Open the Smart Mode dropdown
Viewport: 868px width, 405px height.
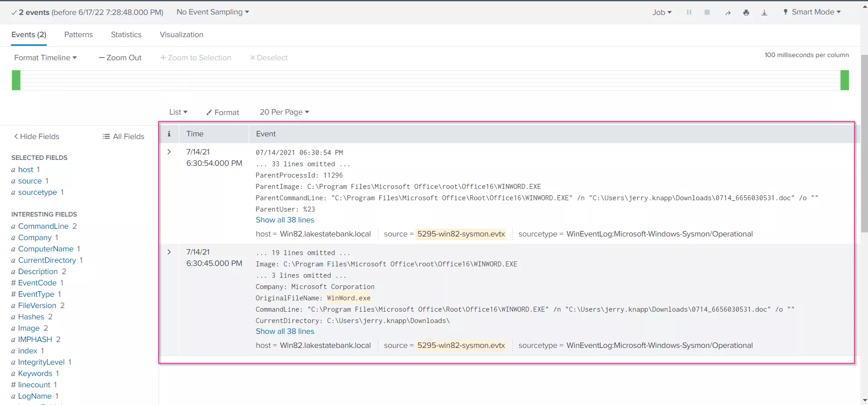click(811, 12)
